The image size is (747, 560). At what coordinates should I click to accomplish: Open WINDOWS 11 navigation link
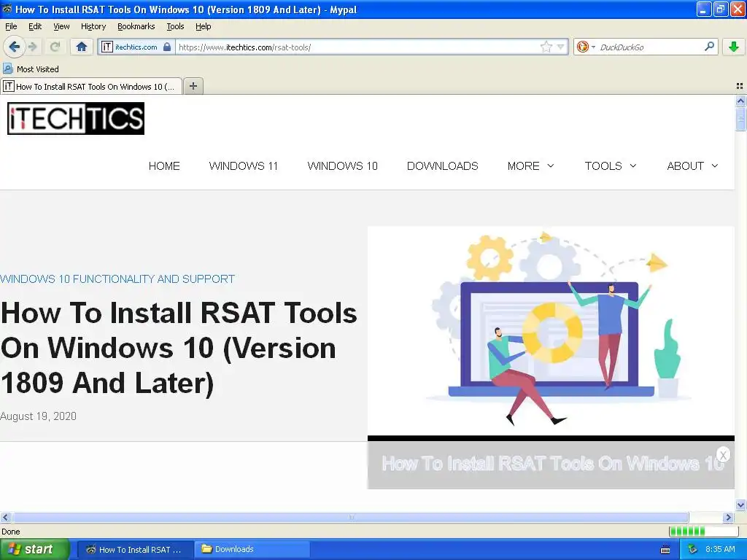point(244,166)
